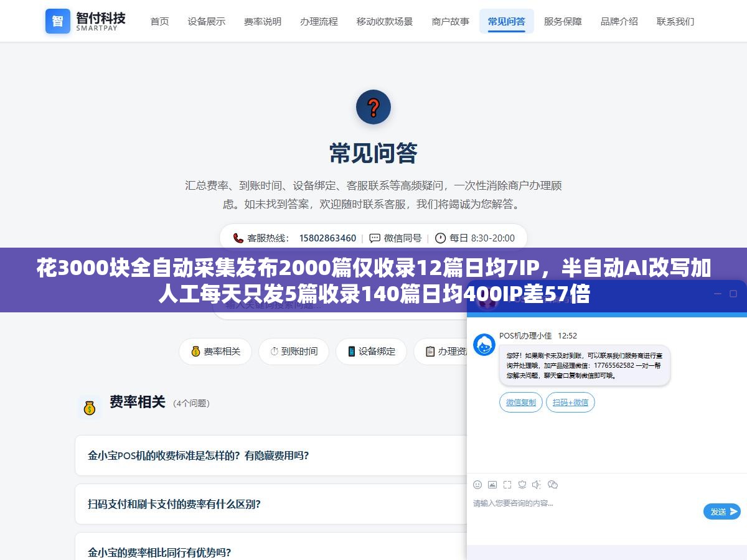The height and width of the screenshot is (560, 747).
Task: Click the large question mark icon
Action: coord(374,107)
